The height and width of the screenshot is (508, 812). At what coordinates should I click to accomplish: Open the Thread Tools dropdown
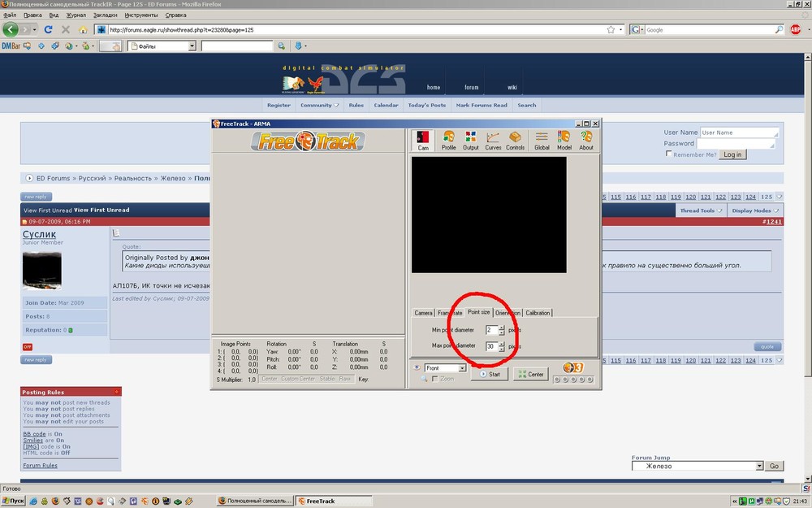[701, 211]
